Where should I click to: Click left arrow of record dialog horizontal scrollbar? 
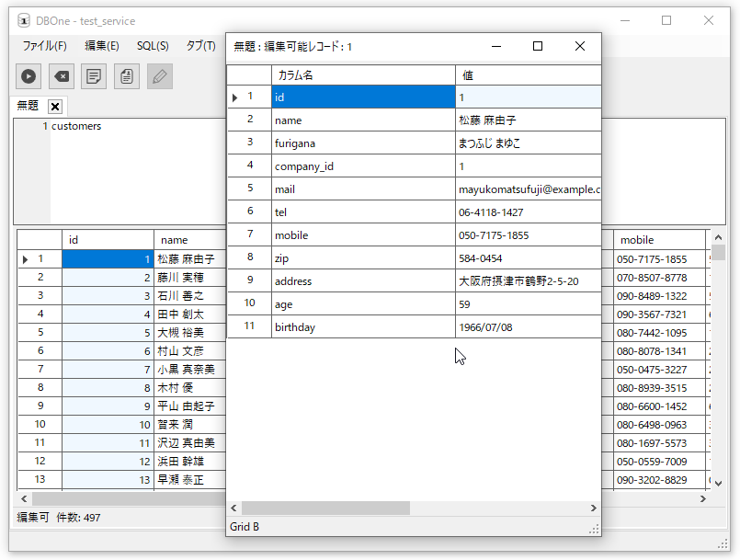point(233,509)
